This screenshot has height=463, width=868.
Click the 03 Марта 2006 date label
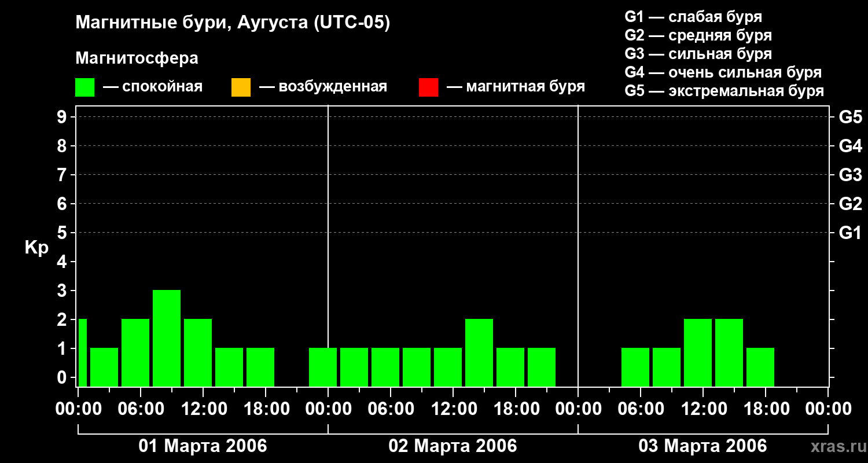point(703,446)
